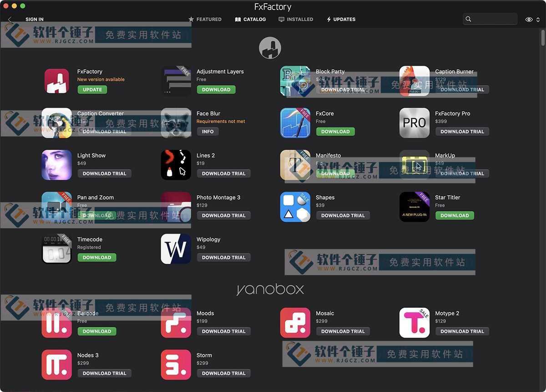The width and height of the screenshot is (546, 392).
Task: Select the Adjustment Layers plugin icon
Action: coord(176,81)
